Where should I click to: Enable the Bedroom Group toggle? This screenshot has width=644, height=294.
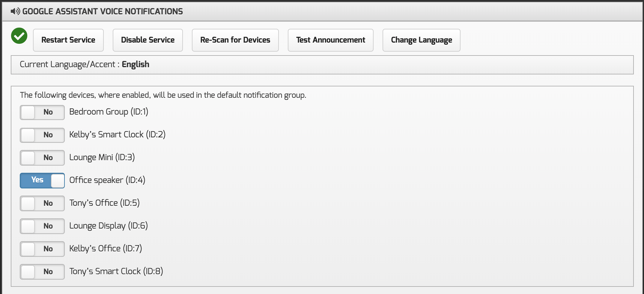(42, 112)
